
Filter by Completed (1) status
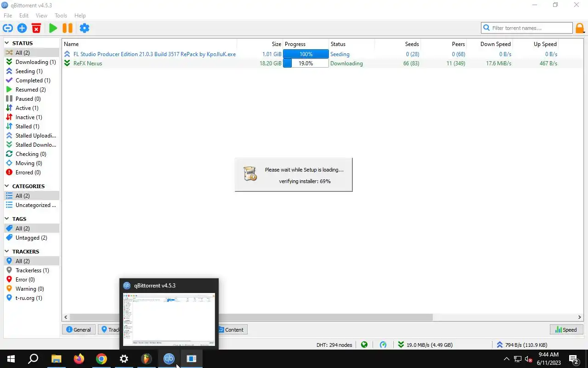click(31, 80)
